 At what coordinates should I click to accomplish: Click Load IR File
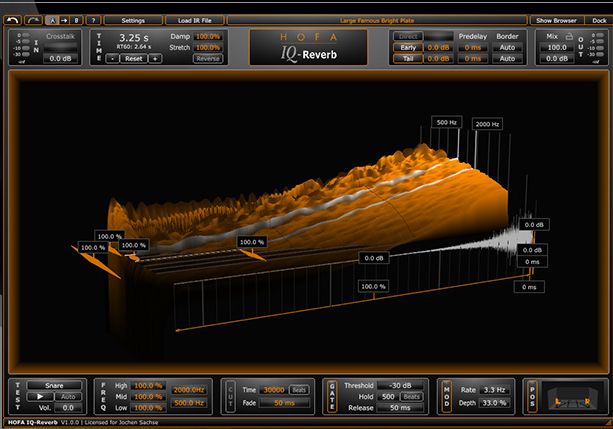[195, 20]
